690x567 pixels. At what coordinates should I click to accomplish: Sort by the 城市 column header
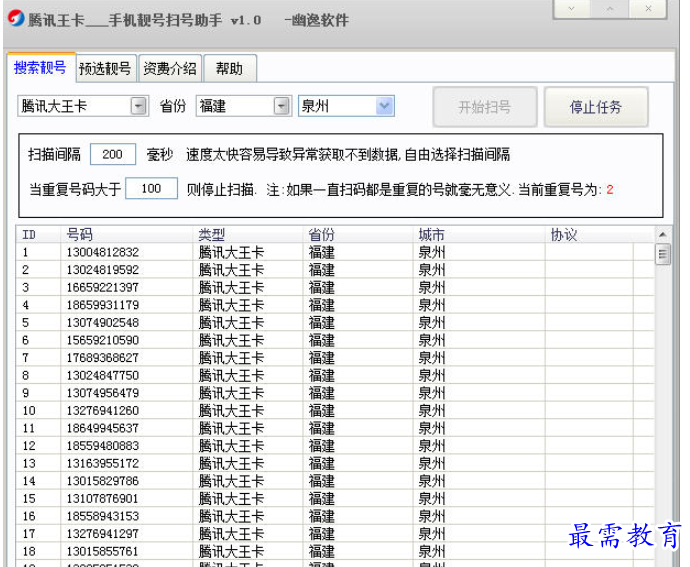point(479,235)
